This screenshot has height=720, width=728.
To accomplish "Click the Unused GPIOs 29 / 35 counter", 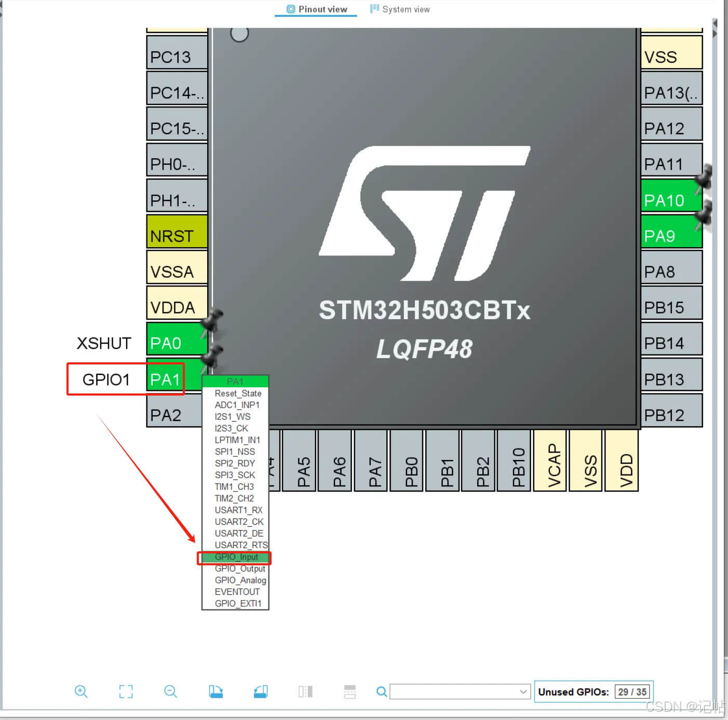I will [x=594, y=691].
